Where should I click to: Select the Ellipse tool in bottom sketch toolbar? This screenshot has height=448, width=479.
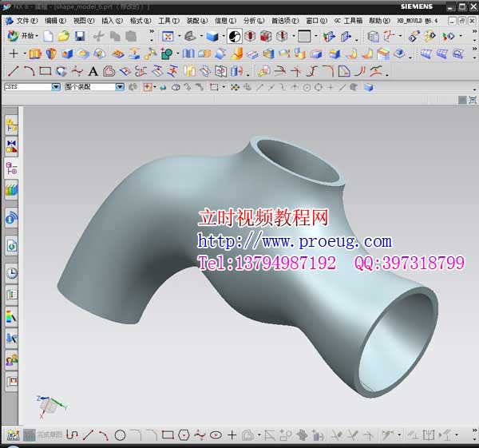point(216,435)
